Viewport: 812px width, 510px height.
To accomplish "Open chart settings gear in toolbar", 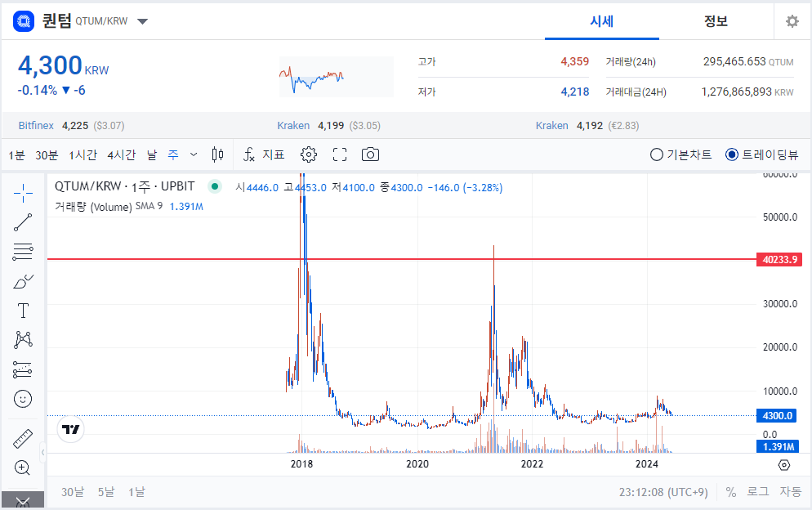I will (x=309, y=154).
